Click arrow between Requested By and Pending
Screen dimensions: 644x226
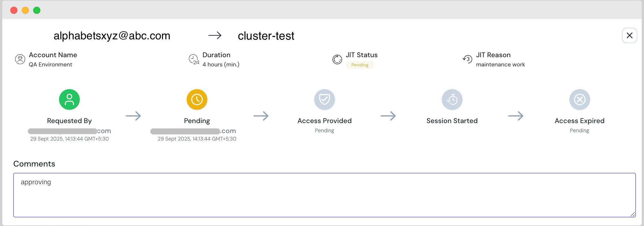click(x=133, y=116)
